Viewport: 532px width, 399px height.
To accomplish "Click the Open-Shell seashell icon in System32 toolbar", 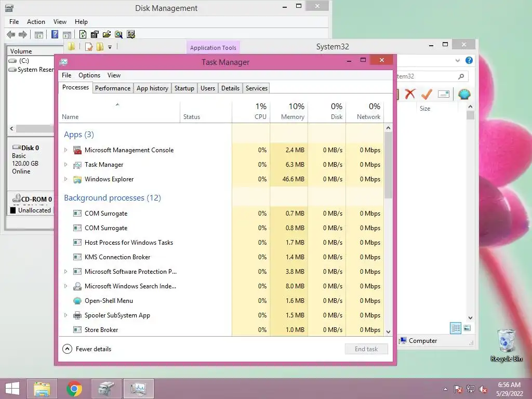I will (464, 94).
